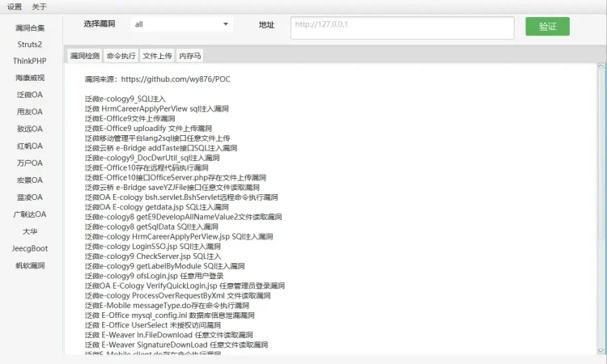This screenshot has width=607, height=364.
Task: Select 用友OA in the sidebar
Action: coord(30,112)
